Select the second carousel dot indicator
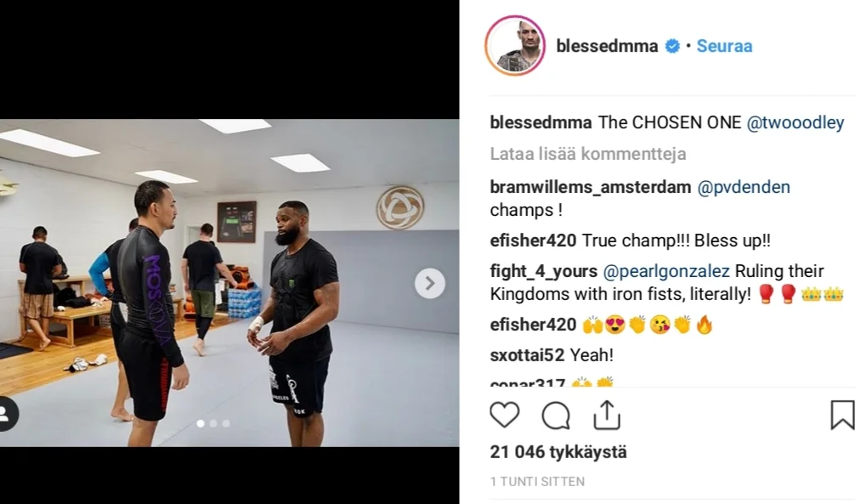 (x=213, y=423)
